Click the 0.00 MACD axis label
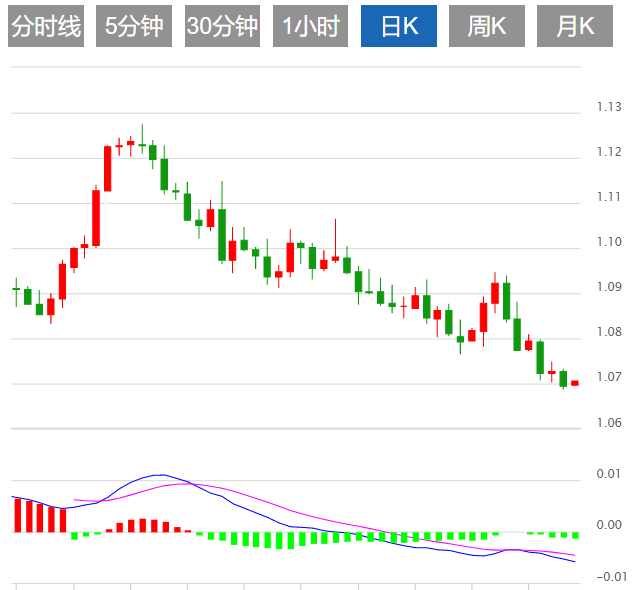 [x=608, y=525]
